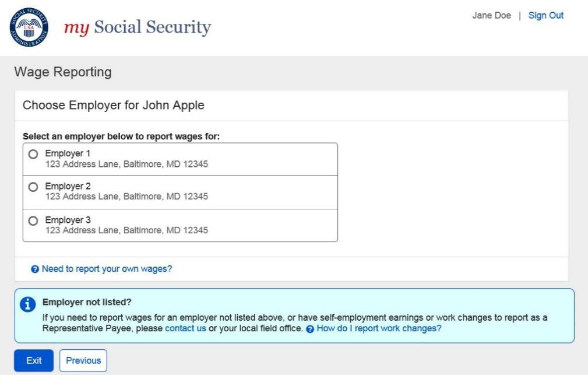The image size is (588, 375).
Task: Click question mark icon before "How do I report work changes?"
Action: coord(311,329)
